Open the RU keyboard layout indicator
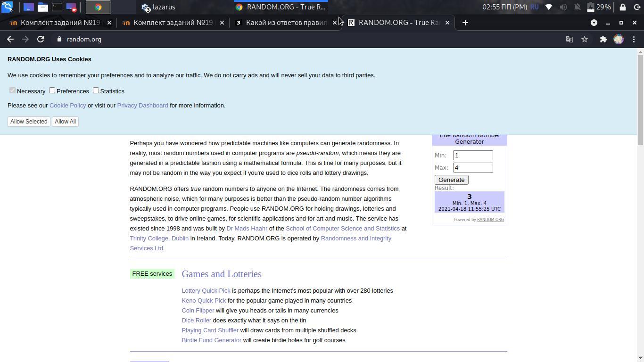Image resolution: width=644 pixels, height=362 pixels. click(535, 7)
